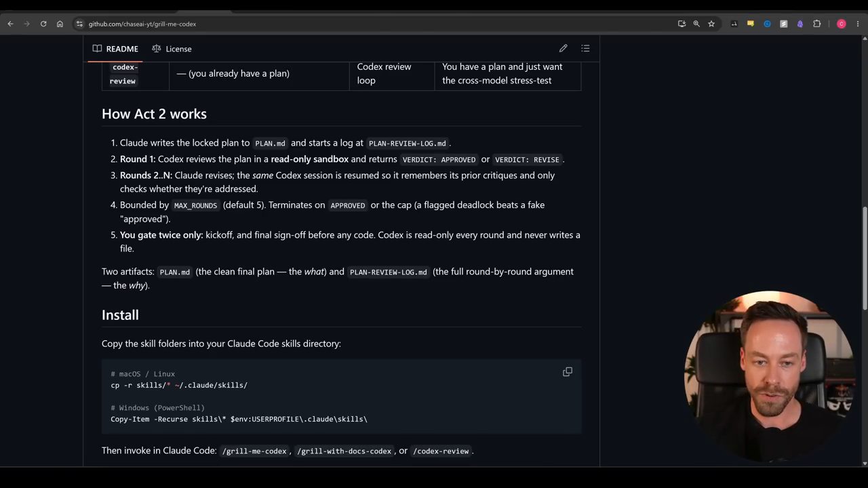The width and height of the screenshot is (868, 488).
Task: Click the browser forward arrow
Action: tap(27, 24)
